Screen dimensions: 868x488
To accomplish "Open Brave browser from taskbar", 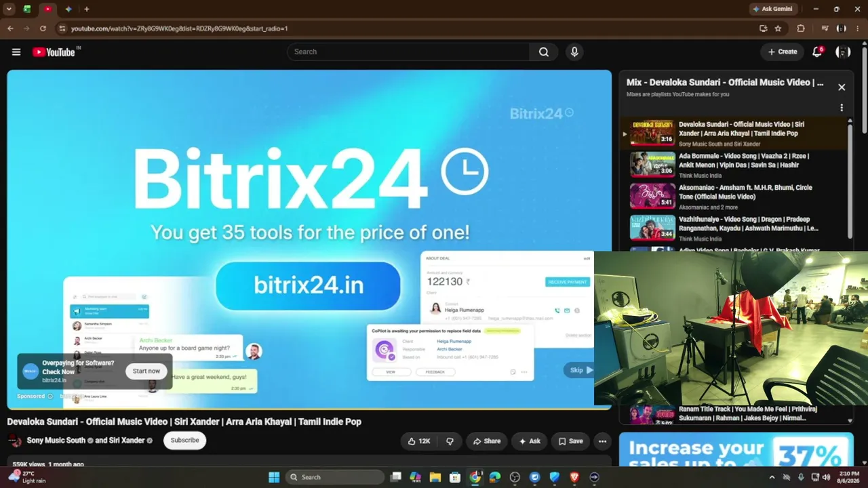I will (x=574, y=477).
